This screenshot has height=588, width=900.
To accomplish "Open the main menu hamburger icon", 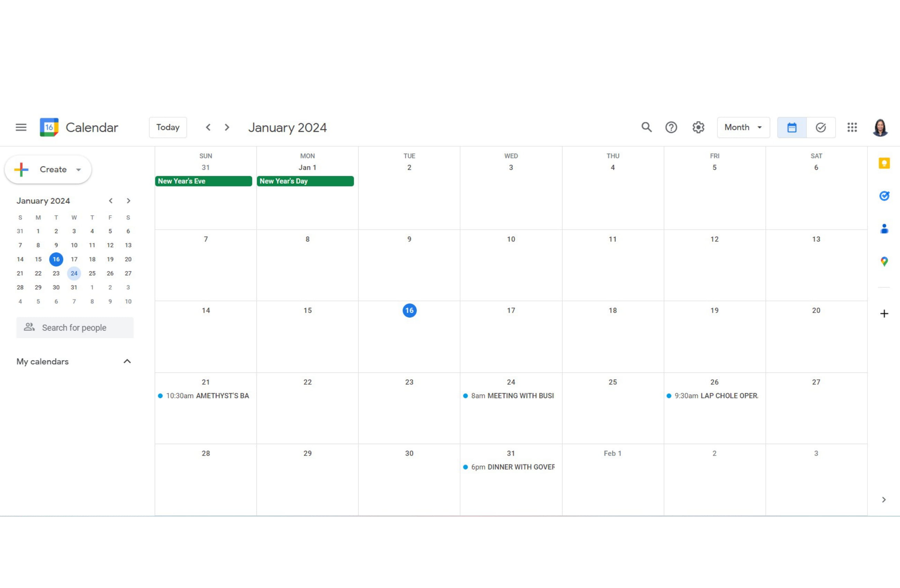I will click(x=21, y=127).
